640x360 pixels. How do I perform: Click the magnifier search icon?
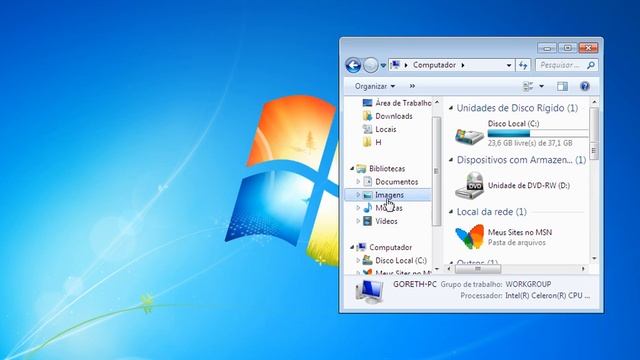tap(591, 65)
